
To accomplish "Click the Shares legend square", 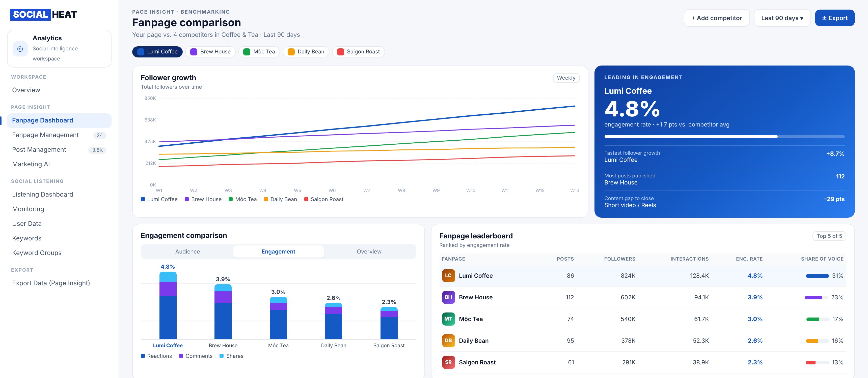I will [x=222, y=356].
